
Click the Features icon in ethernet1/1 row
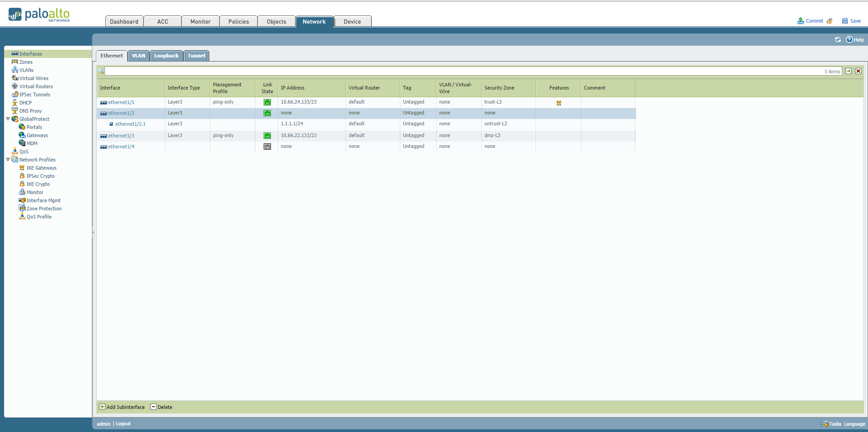coord(559,103)
